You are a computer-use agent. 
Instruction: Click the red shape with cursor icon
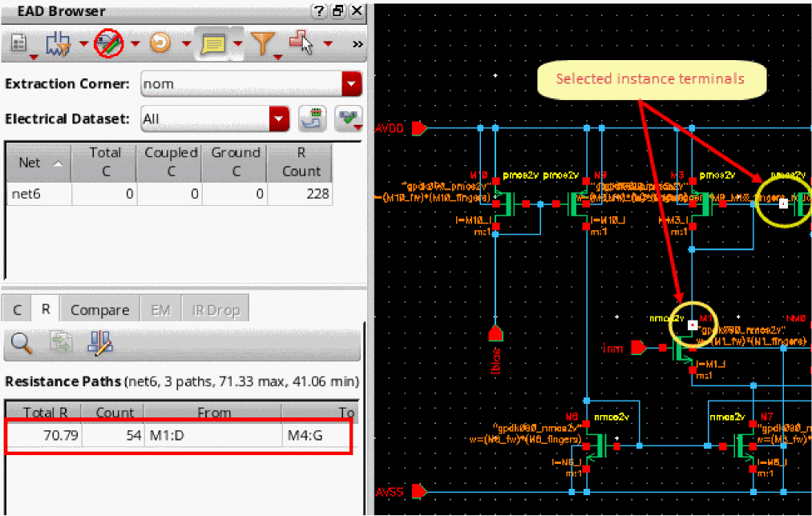(x=301, y=42)
